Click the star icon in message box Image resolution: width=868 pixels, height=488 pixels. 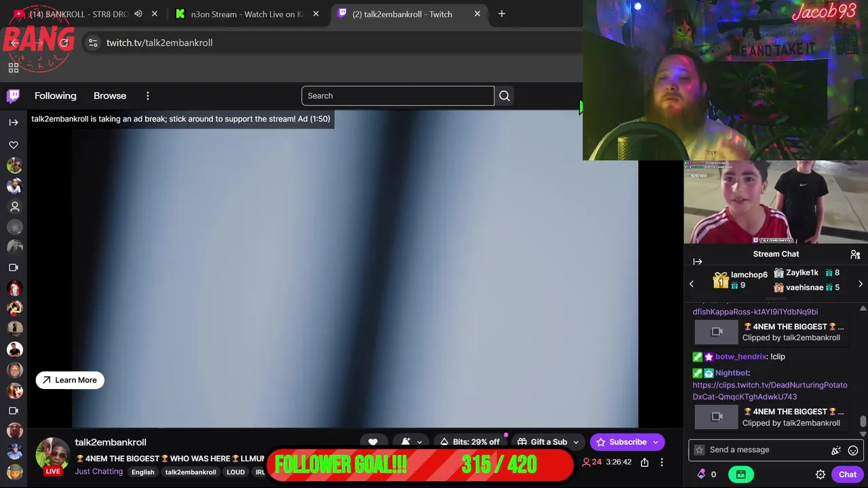coord(699,450)
